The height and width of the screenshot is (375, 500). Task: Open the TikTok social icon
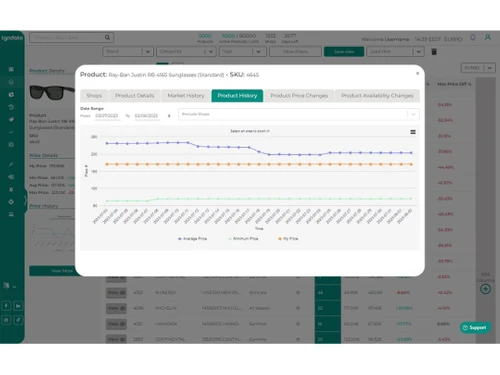(18, 320)
